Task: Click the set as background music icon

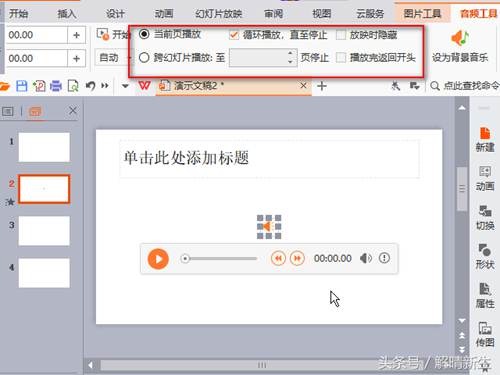Action: 460,38
